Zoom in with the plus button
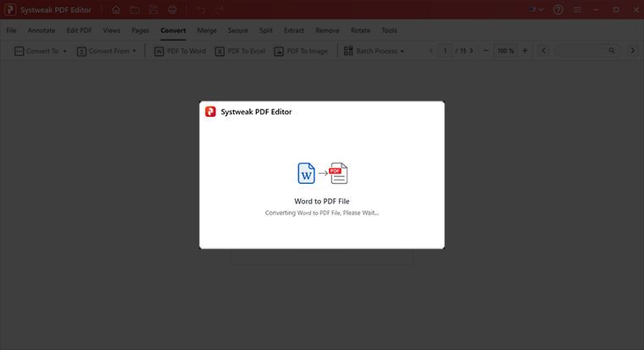The image size is (644, 350). pos(525,51)
